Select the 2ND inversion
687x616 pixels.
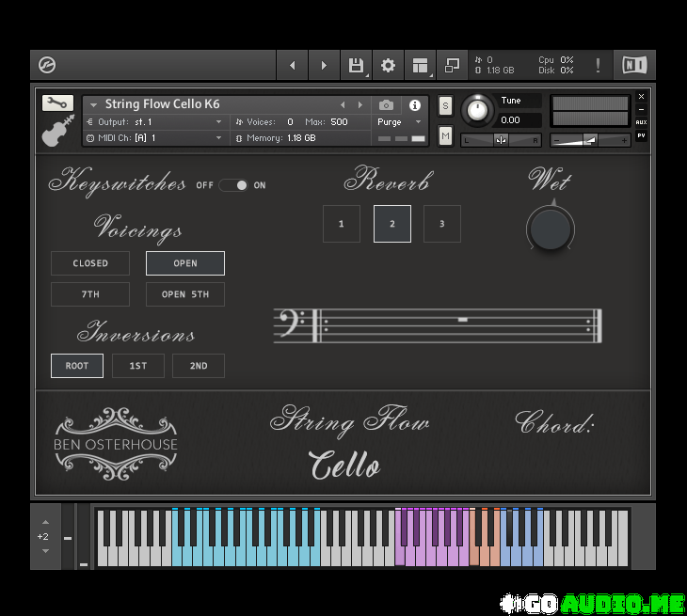[199, 366]
